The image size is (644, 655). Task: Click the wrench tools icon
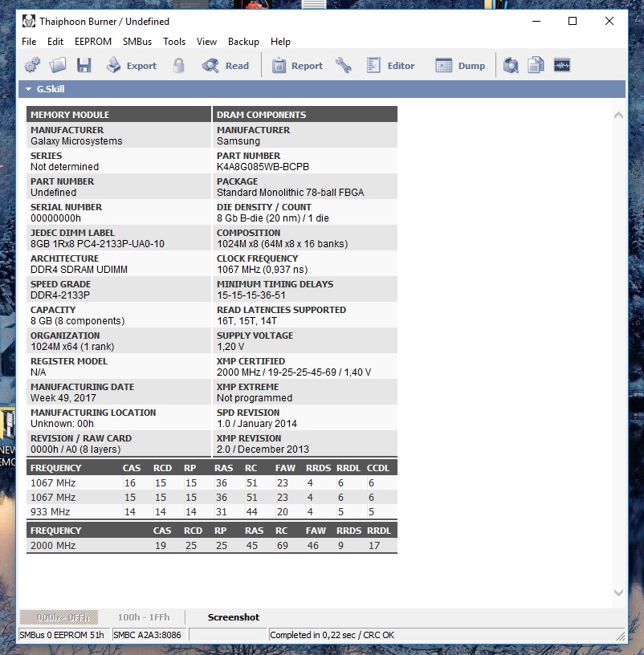[344, 65]
